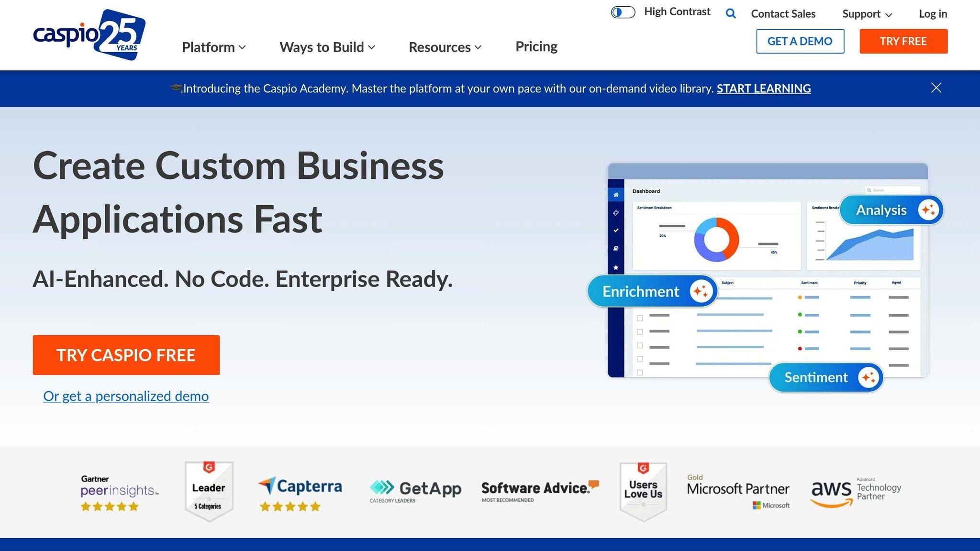Click the GetApp Category Leaders logo

[415, 491]
